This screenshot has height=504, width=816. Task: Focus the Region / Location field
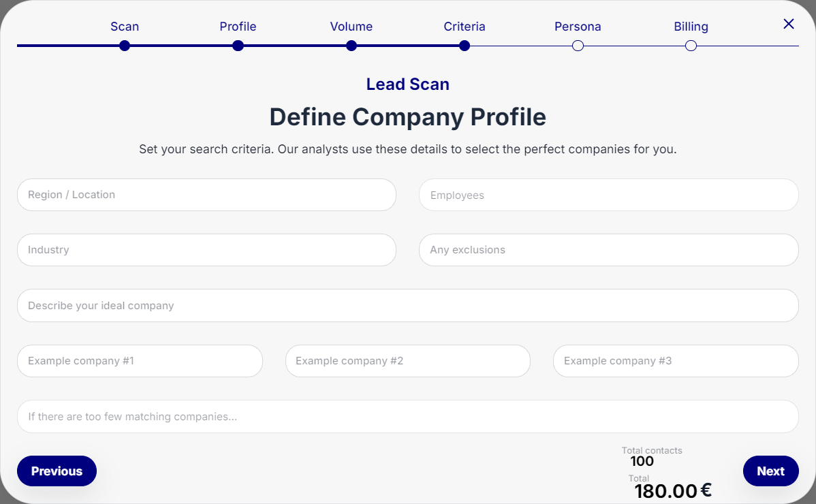point(206,195)
